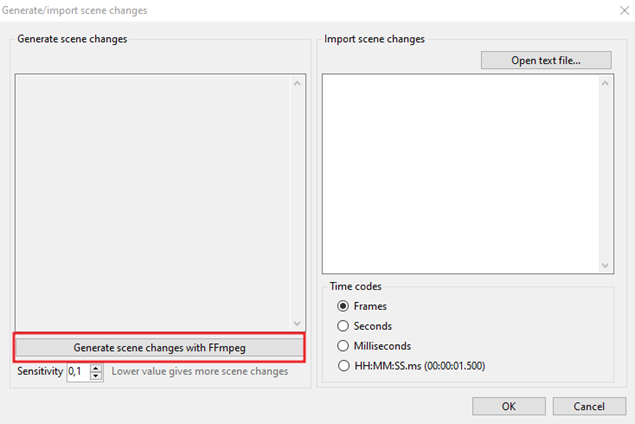Click inside the import scene changes text area
Screen dimensions: 635x424
[x=460, y=174]
